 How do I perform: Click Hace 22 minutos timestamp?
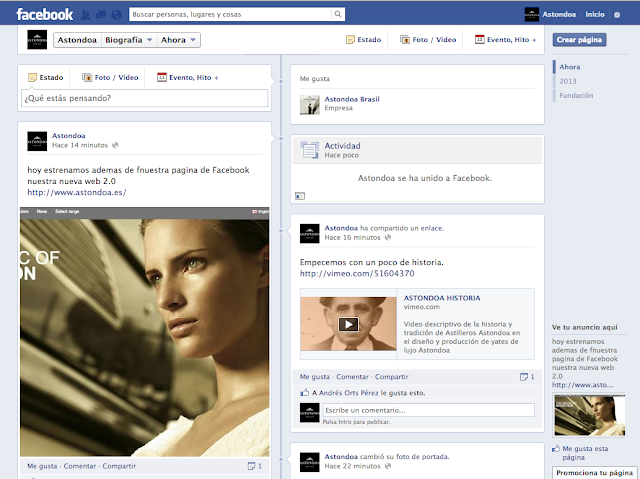pos(352,466)
